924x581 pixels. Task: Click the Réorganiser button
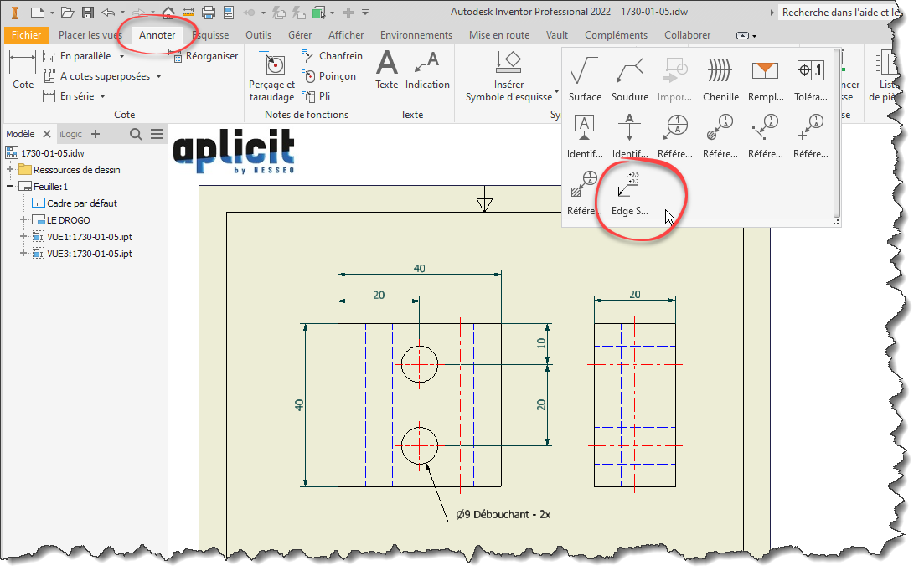[204, 56]
